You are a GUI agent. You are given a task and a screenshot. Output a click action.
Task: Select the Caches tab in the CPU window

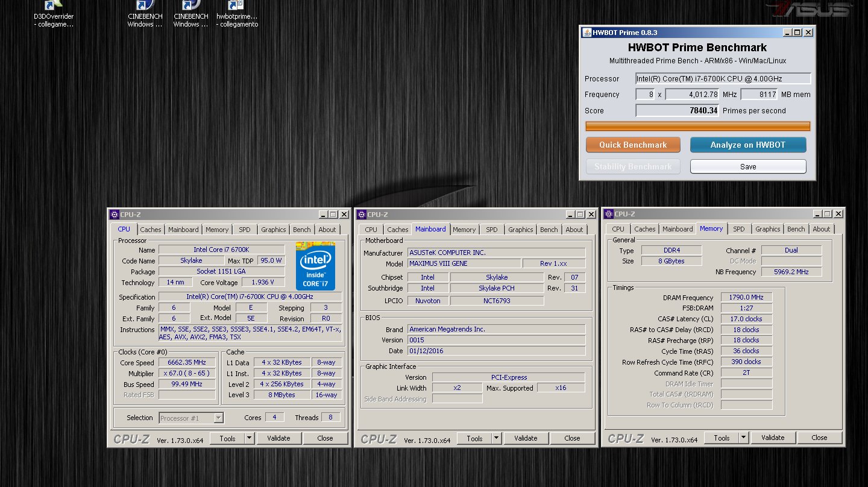click(151, 230)
